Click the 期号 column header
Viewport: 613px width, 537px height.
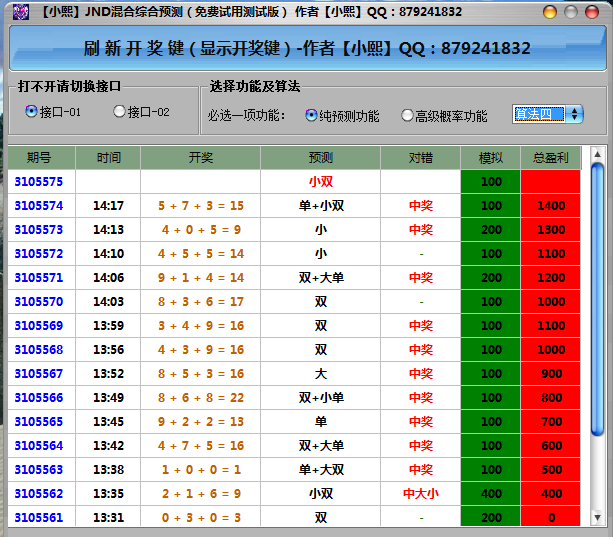point(39,158)
